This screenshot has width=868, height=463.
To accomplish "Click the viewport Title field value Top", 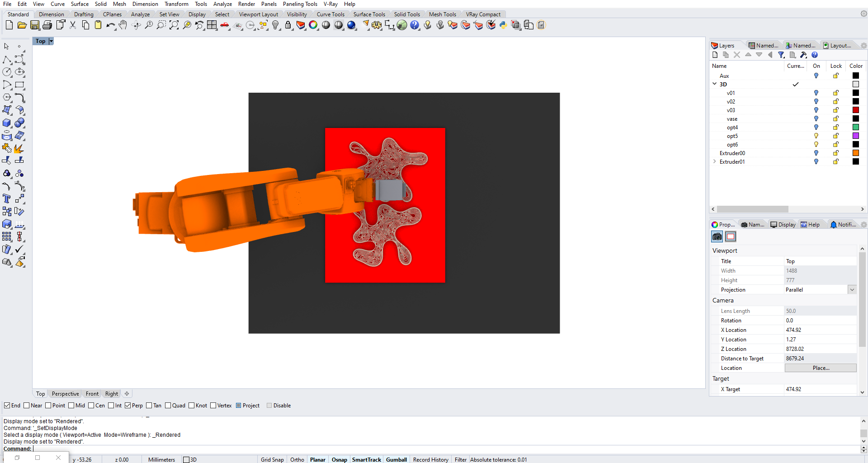I will click(820, 261).
